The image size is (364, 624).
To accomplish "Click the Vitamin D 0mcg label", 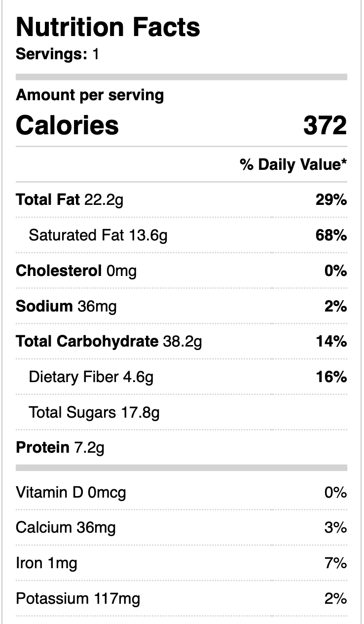I will click(71, 492).
